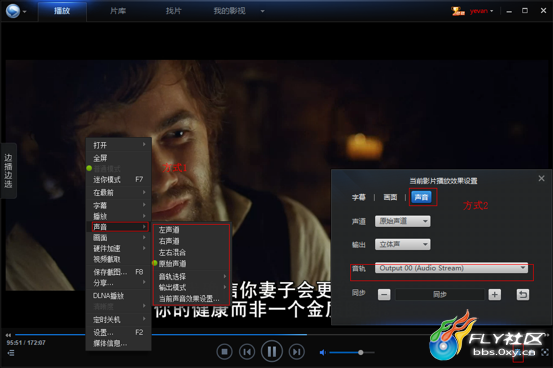
Task: Switch to the 播放 tab
Action: pyautogui.click(x=62, y=11)
